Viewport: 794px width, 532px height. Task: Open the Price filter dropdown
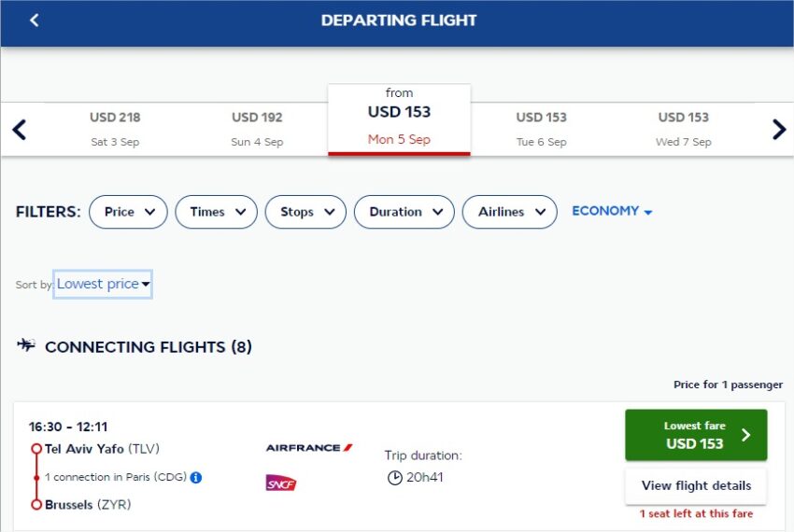click(x=128, y=212)
